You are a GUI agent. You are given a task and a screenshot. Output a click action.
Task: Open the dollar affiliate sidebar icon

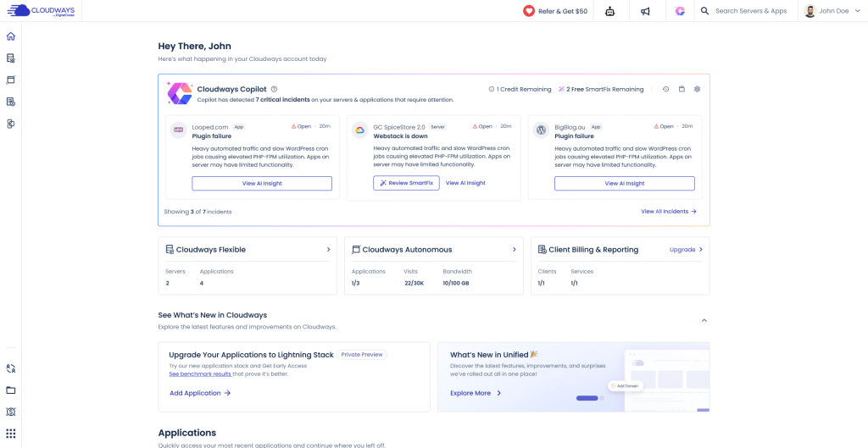tap(10, 412)
